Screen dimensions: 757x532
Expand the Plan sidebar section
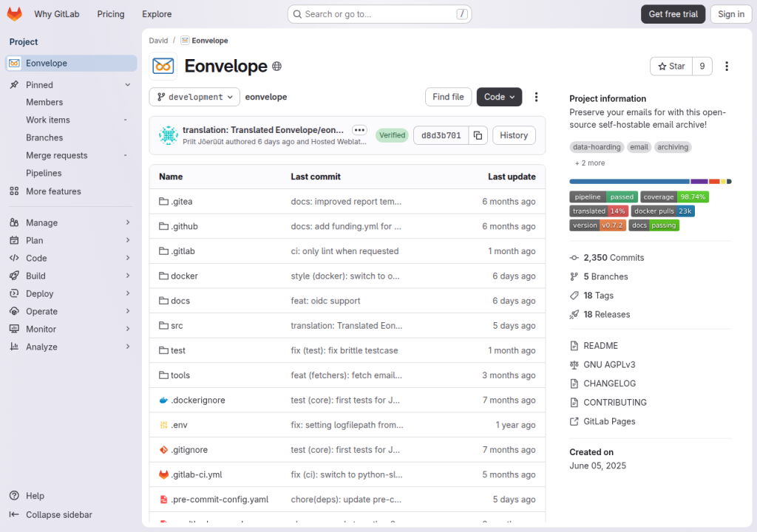click(70, 240)
